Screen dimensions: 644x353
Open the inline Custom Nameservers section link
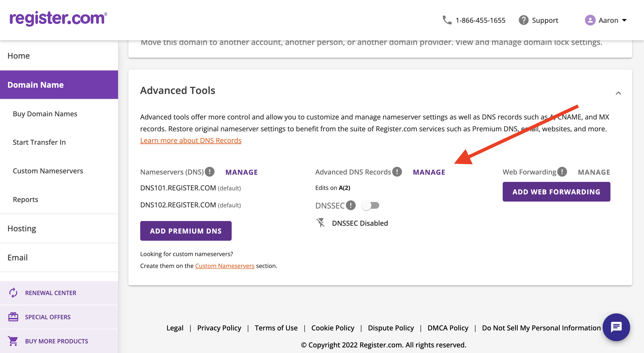click(225, 266)
